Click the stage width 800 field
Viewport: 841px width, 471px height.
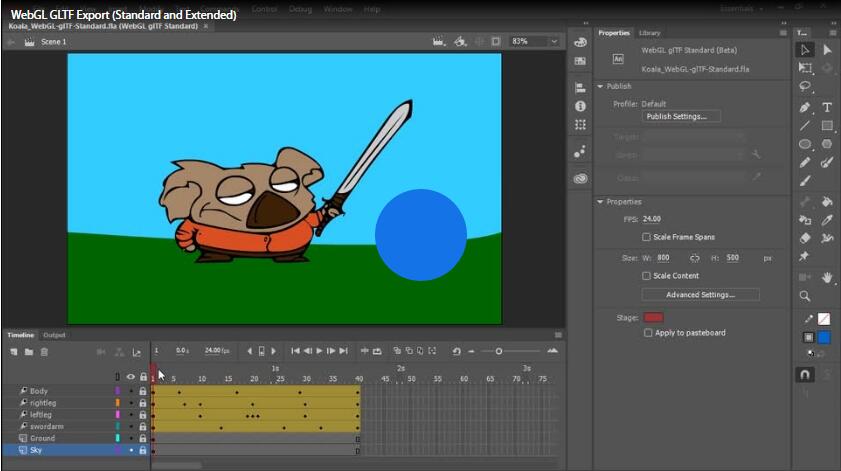click(663, 257)
